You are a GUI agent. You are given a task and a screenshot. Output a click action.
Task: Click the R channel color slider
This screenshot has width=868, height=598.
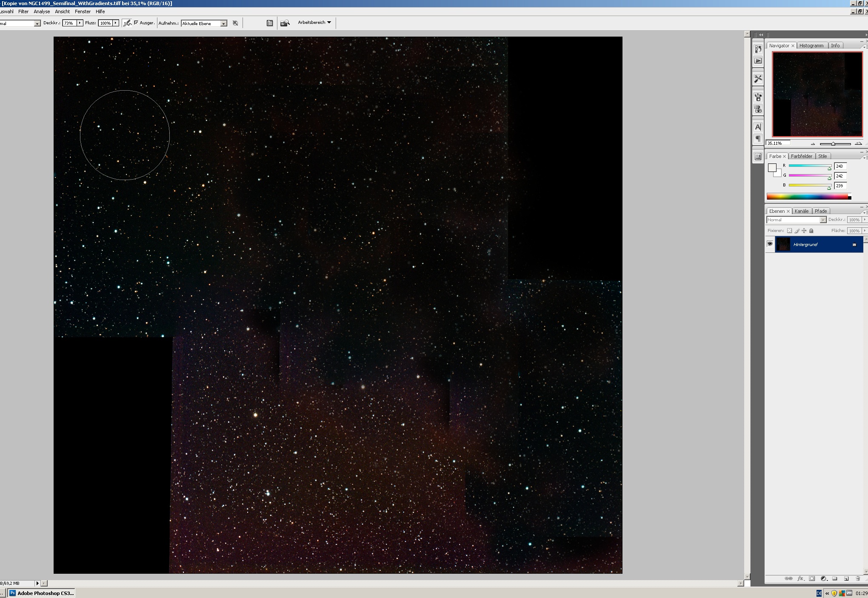coord(810,166)
